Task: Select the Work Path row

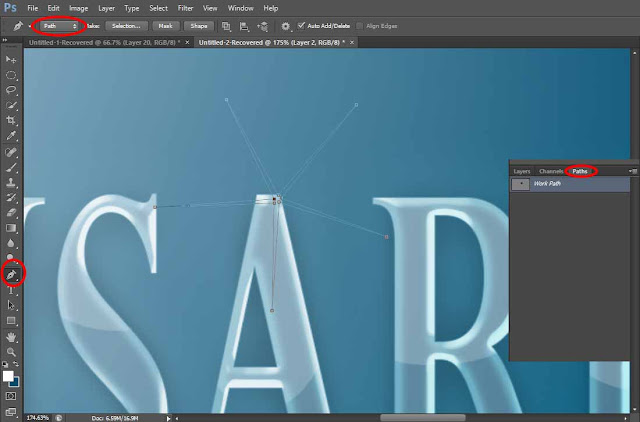Action: coord(569,184)
